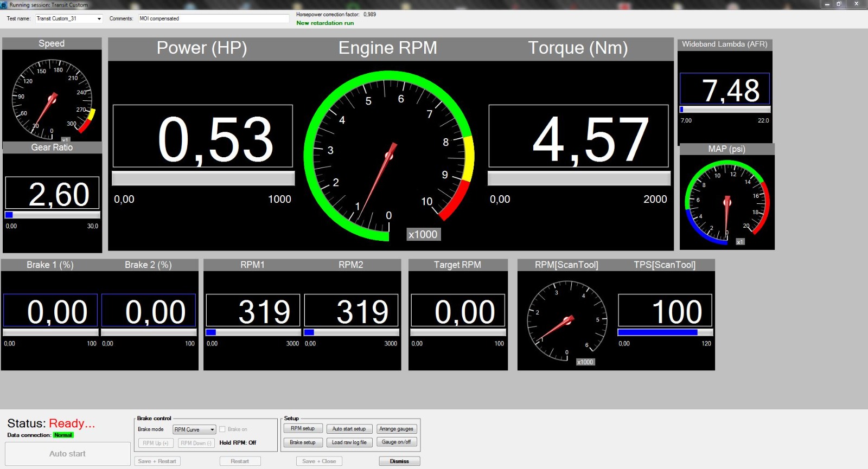Click the green Normal data connection indicator
The height and width of the screenshot is (469, 868).
[63, 435]
